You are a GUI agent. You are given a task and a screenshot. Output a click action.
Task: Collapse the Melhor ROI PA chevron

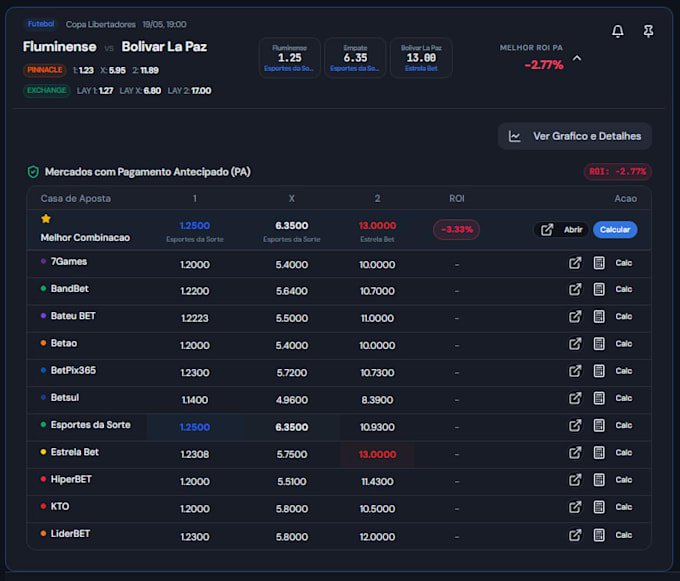(x=577, y=58)
